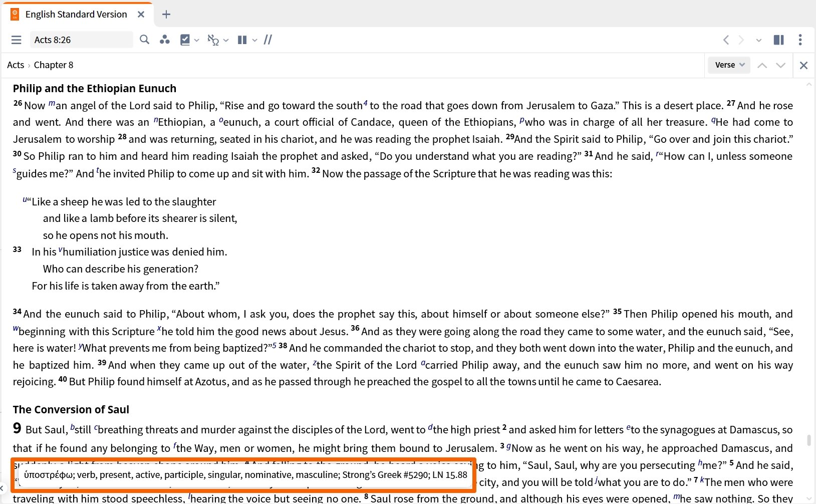816x504 pixels.
Task: Open cross-reference y before 'What prevents me'
Action: tap(81, 346)
